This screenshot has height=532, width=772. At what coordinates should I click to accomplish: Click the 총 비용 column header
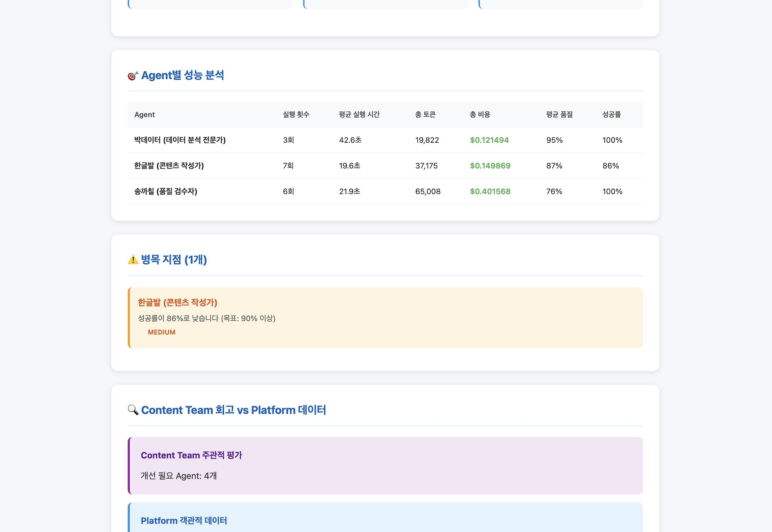pos(479,115)
